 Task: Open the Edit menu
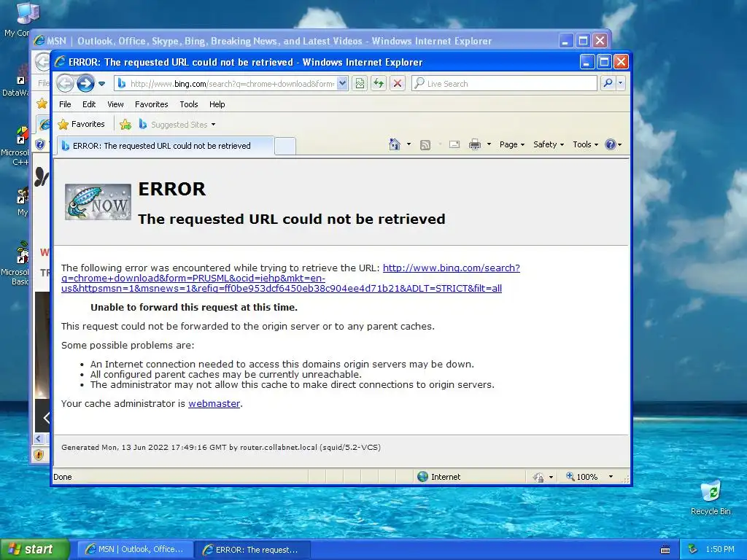coord(88,104)
